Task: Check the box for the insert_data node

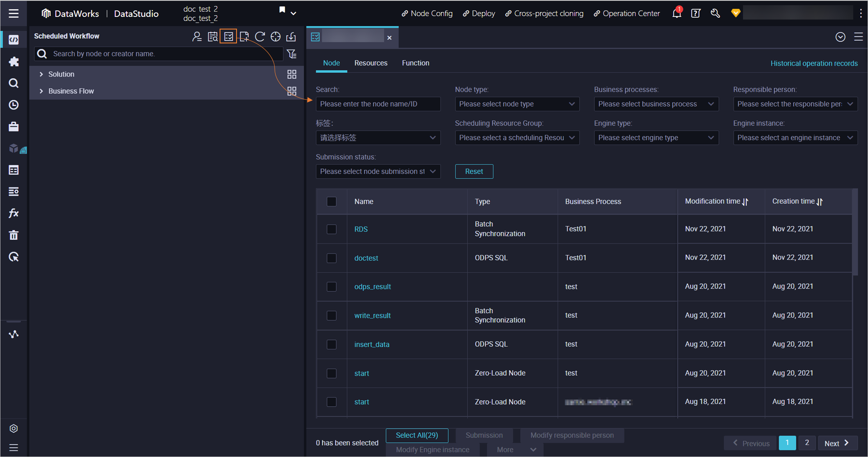Action: [x=332, y=344]
